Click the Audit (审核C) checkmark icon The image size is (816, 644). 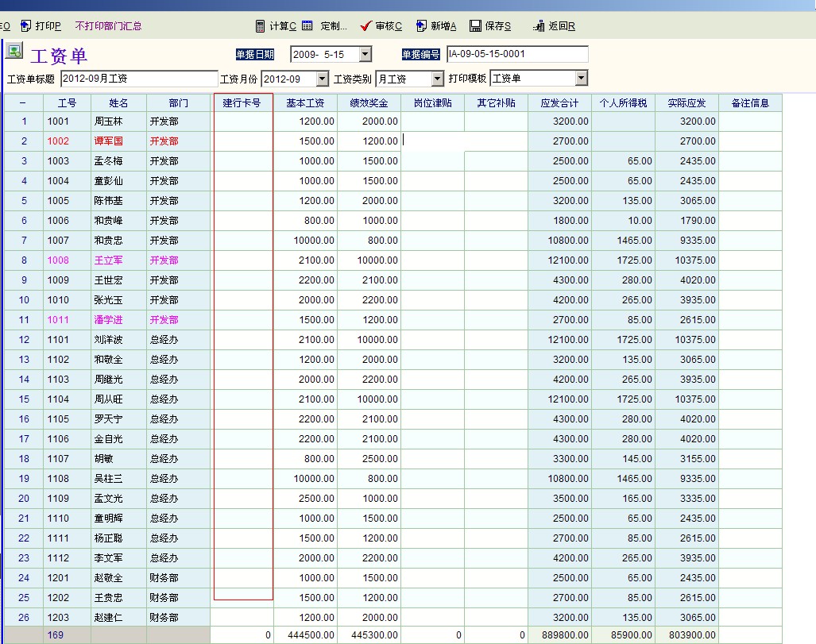(365, 26)
